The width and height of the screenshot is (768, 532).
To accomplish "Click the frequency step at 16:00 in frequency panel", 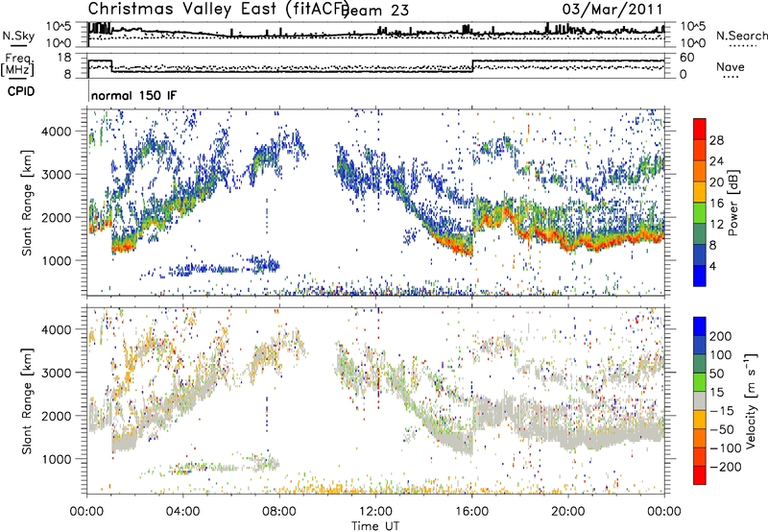I will coord(472,66).
